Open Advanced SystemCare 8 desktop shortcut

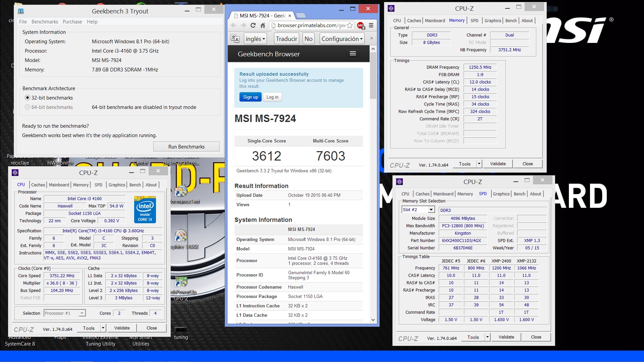click(20, 341)
